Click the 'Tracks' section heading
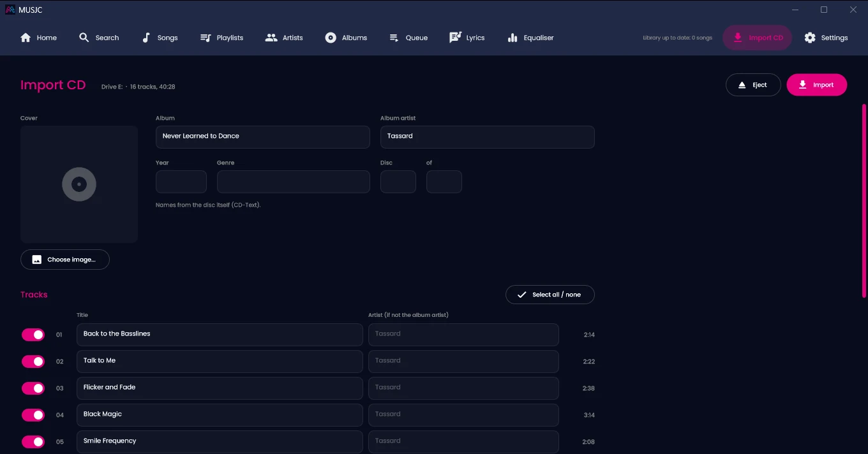Screen dimensions: 868x454 34,295
